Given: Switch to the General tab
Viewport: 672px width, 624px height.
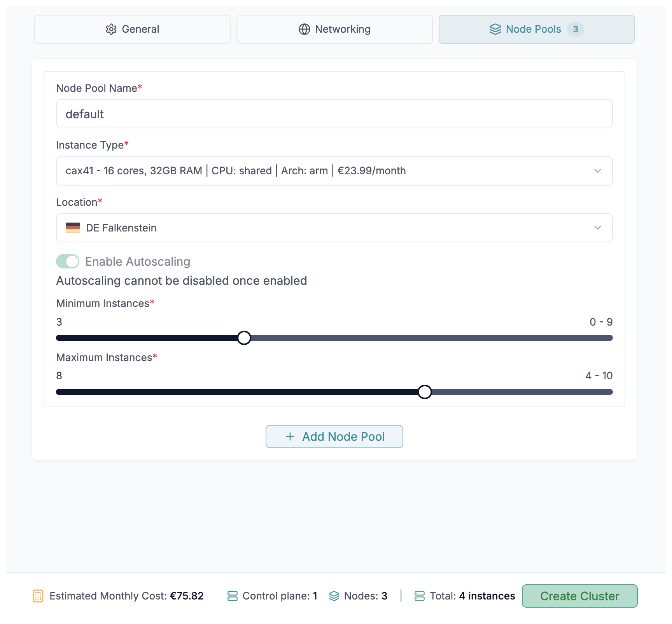Looking at the screenshot, I should [132, 29].
